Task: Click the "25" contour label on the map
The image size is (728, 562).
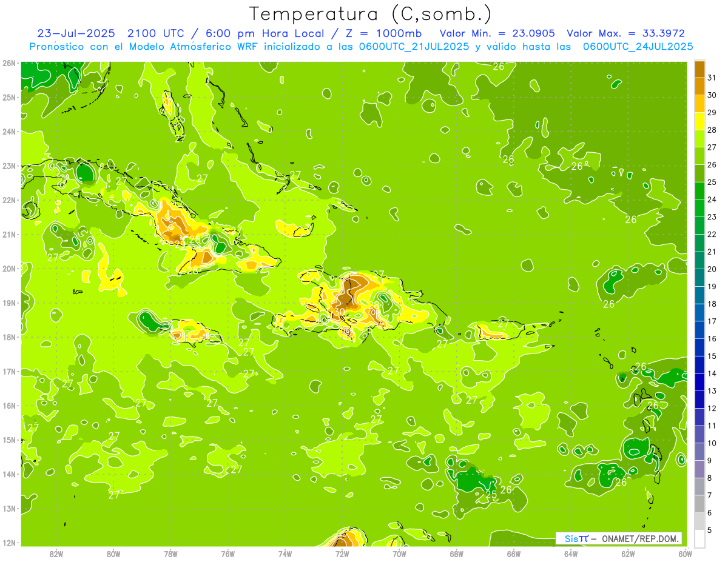Action: tap(491, 495)
